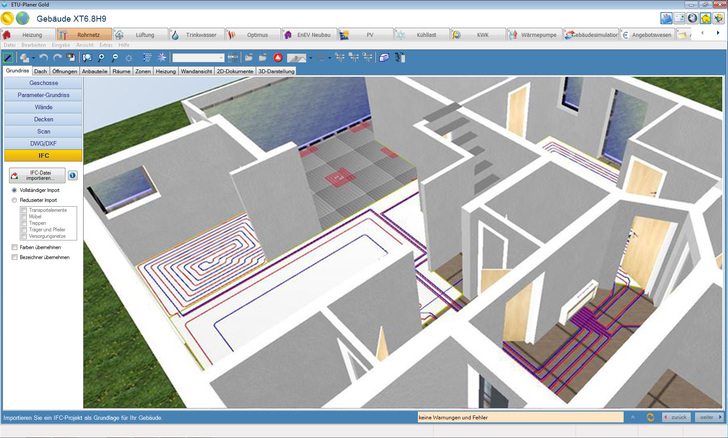The width and height of the screenshot is (728, 438).
Task: Click the blue info icon beside IFC import
Action: tap(73, 175)
